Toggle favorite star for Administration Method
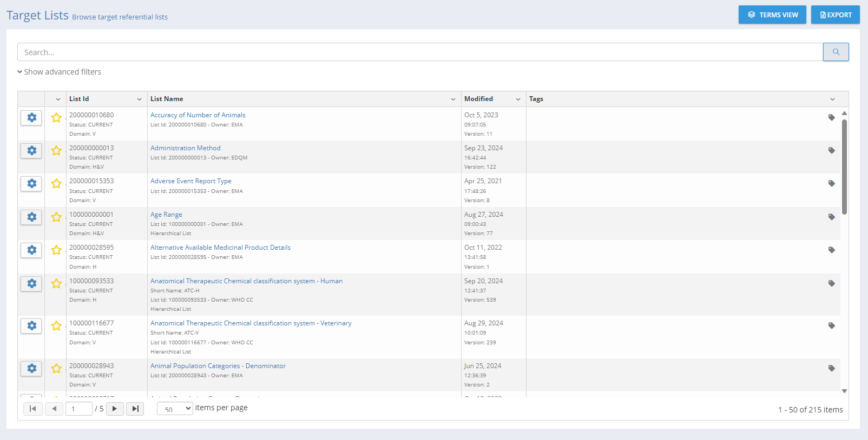The height and width of the screenshot is (440, 868). [56, 151]
